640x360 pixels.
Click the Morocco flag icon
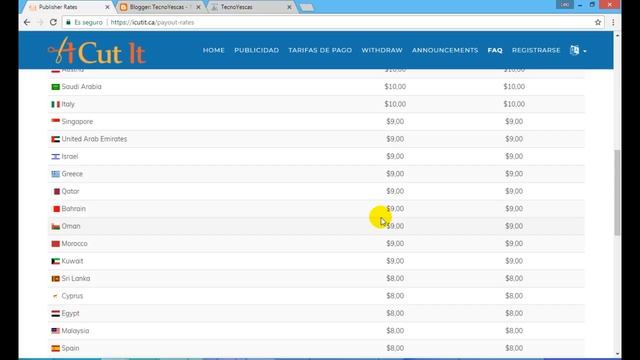(56, 244)
